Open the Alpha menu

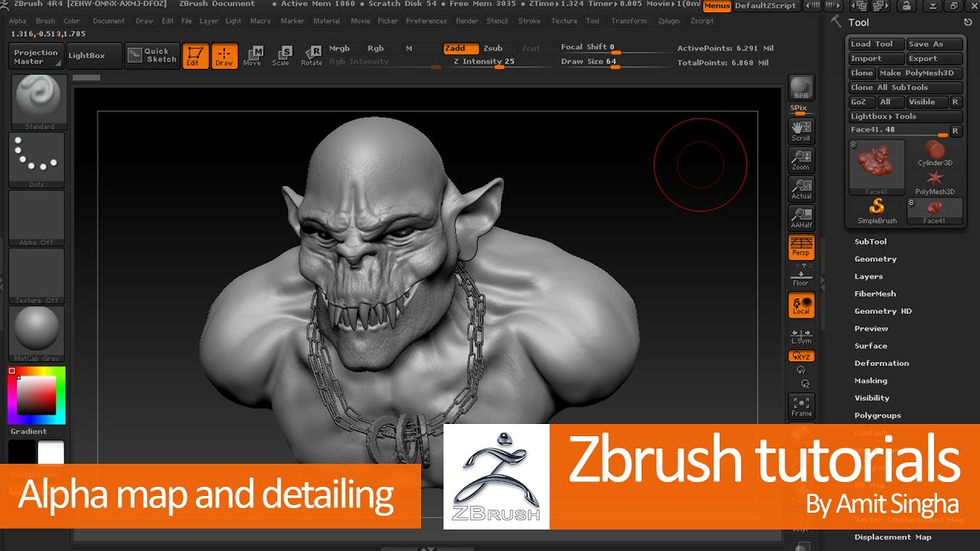tap(17, 21)
